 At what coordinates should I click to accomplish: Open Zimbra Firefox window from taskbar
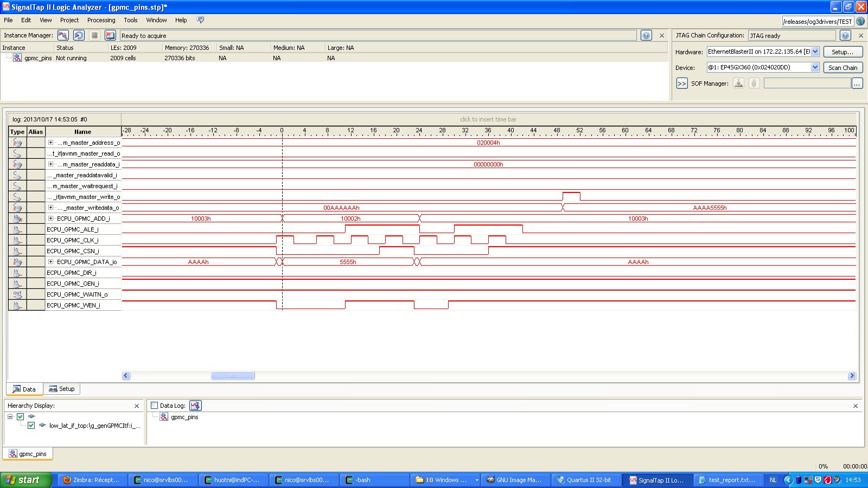point(92,480)
